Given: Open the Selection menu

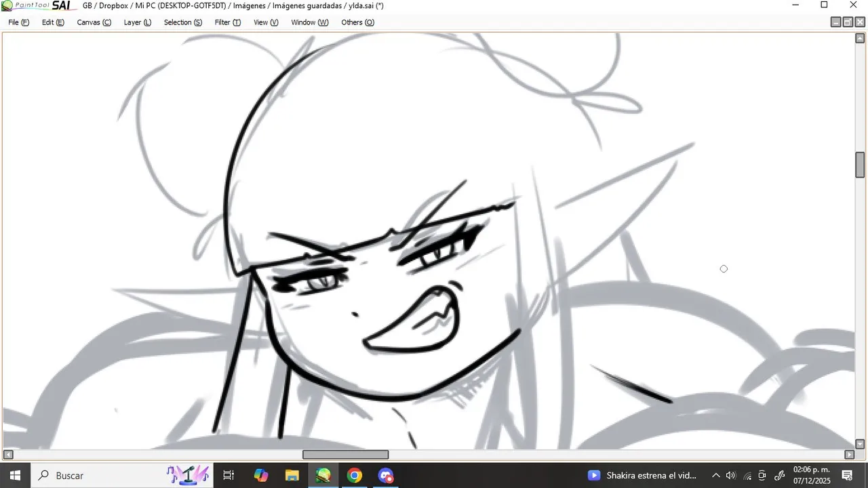Looking at the screenshot, I should [x=182, y=22].
